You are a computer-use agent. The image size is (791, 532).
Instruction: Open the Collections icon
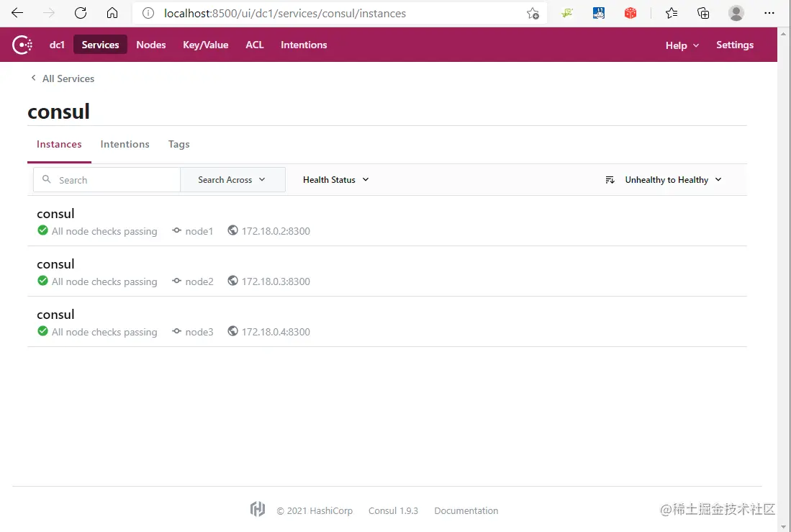(703, 14)
